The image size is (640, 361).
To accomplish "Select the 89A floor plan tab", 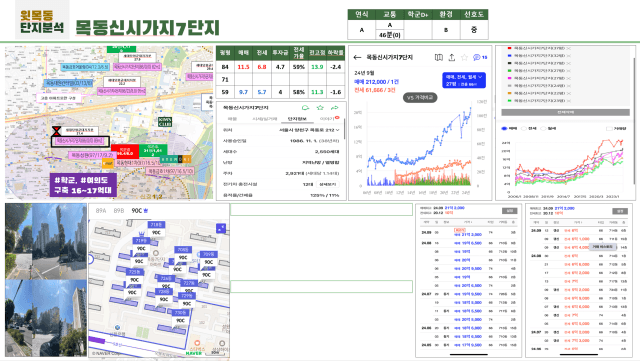I will 101,211.
